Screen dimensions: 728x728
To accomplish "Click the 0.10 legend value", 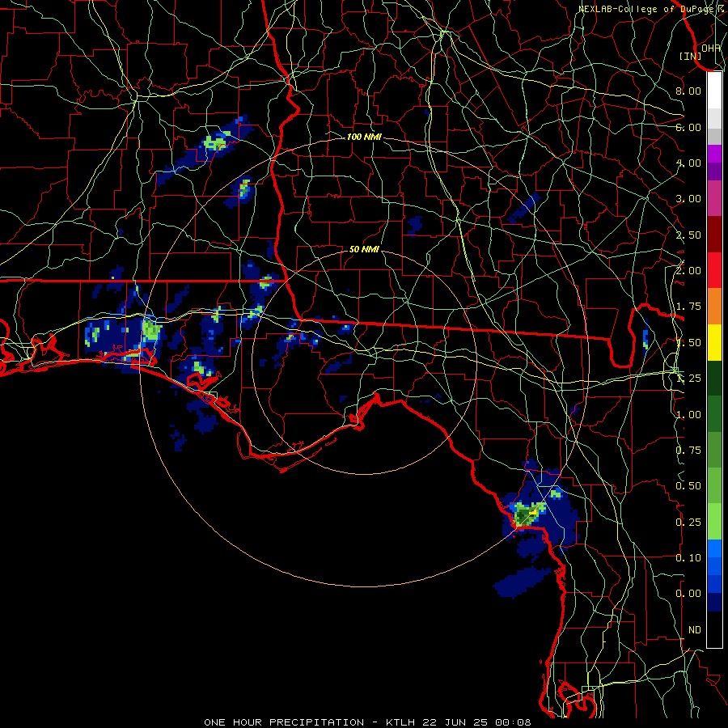I will 688,558.
